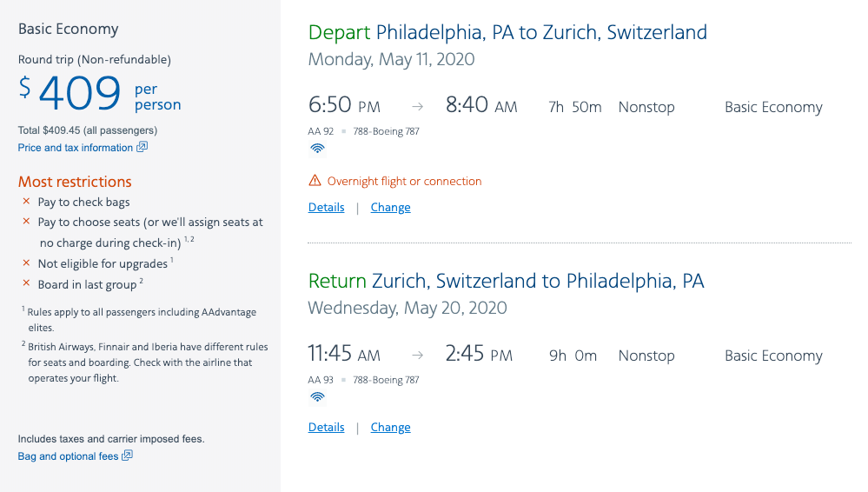The height and width of the screenshot is (492, 868).
Task: Click the arrow between 6:50 PM and 8:40 AM
Action: [x=418, y=107]
